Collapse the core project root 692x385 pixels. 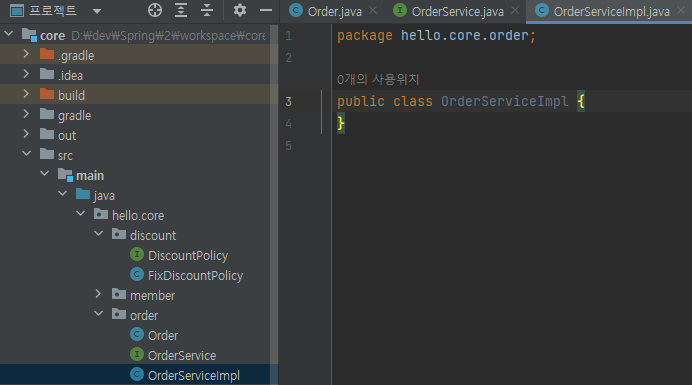pyautogui.click(x=8, y=34)
